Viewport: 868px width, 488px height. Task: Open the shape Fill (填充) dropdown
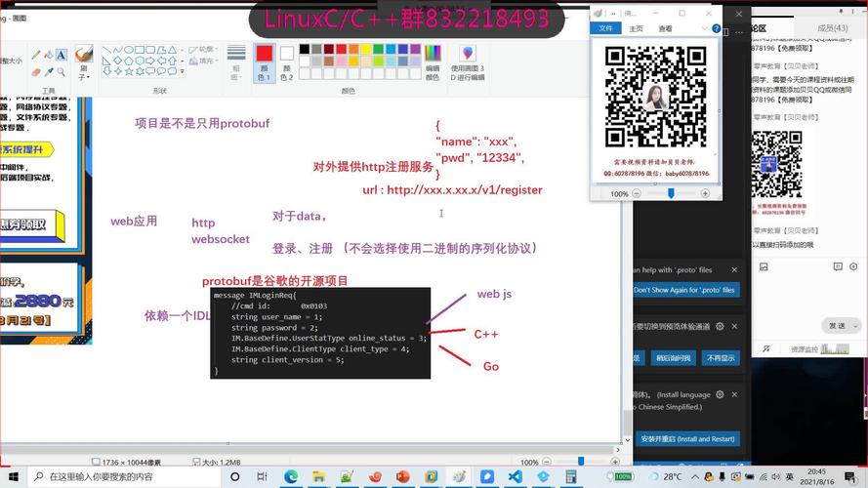click(x=203, y=61)
